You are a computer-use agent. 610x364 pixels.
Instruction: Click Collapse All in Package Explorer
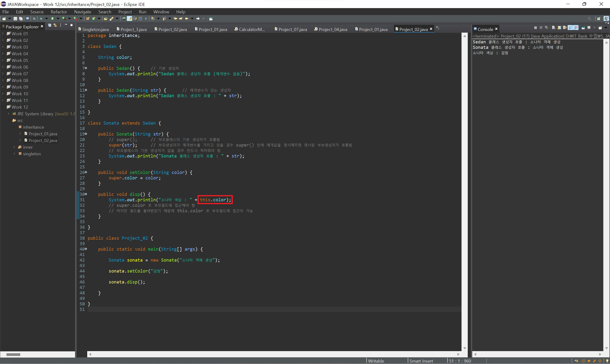(50, 25)
